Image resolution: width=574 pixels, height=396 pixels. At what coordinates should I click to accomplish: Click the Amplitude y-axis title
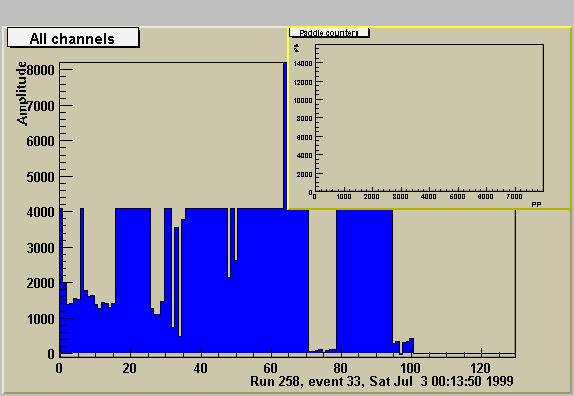coord(22,93)
